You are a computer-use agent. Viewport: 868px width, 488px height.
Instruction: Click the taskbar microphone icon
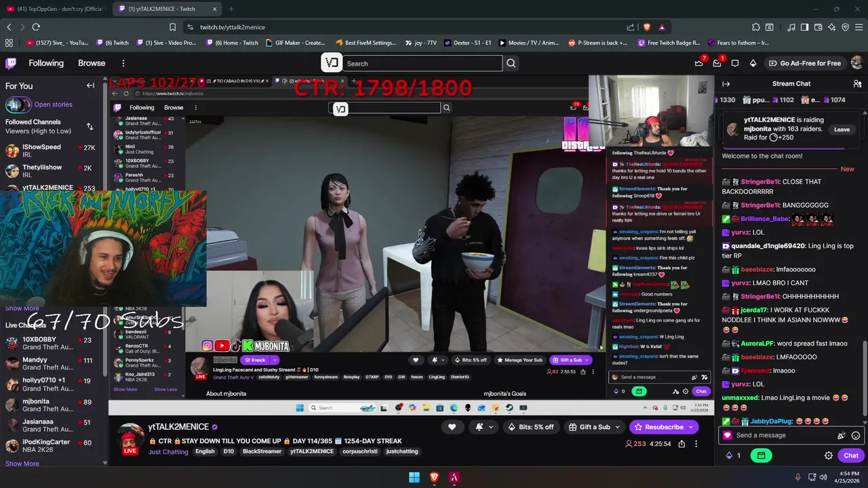[x=797, y=477]
